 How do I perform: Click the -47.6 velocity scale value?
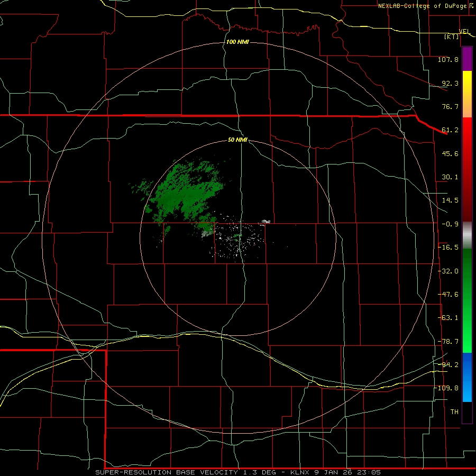click(x=448, y=295)
